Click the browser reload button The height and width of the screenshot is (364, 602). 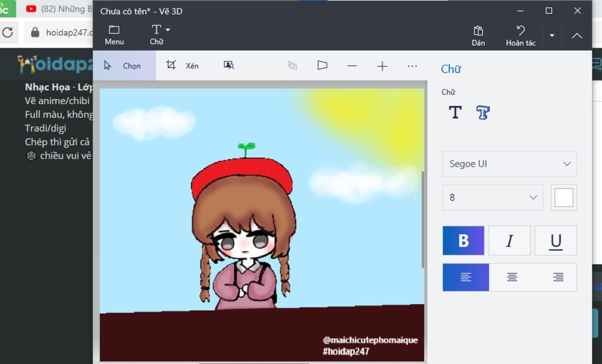tap(8, 32)
